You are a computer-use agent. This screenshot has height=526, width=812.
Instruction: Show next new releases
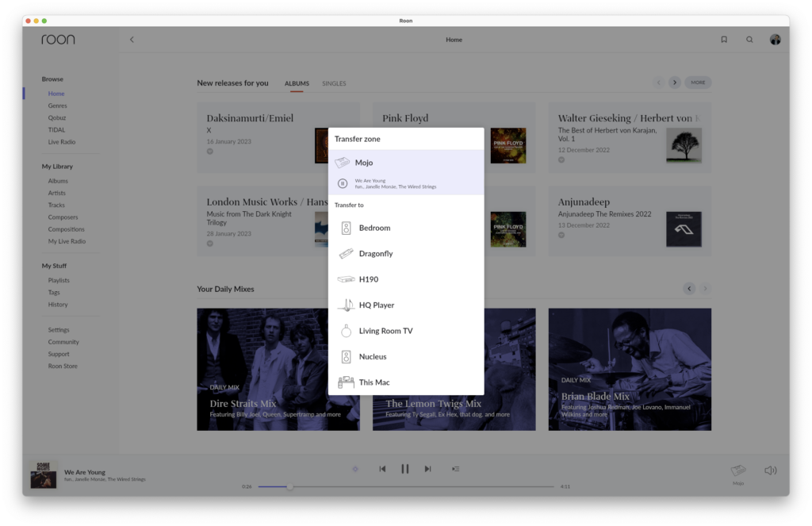674,83
